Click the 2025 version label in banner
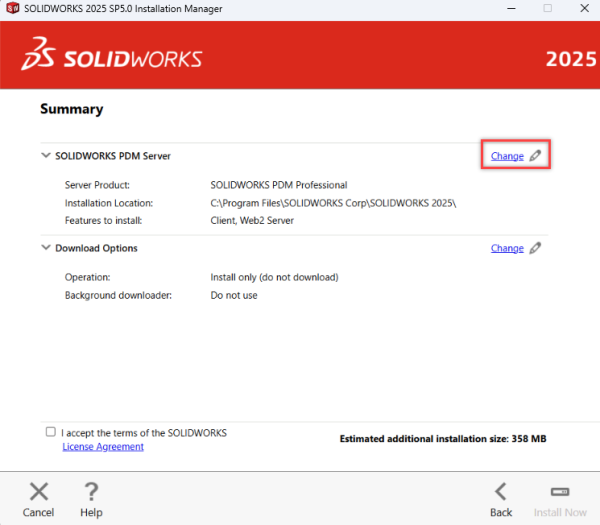600x525 pixels. pos(571,59)
